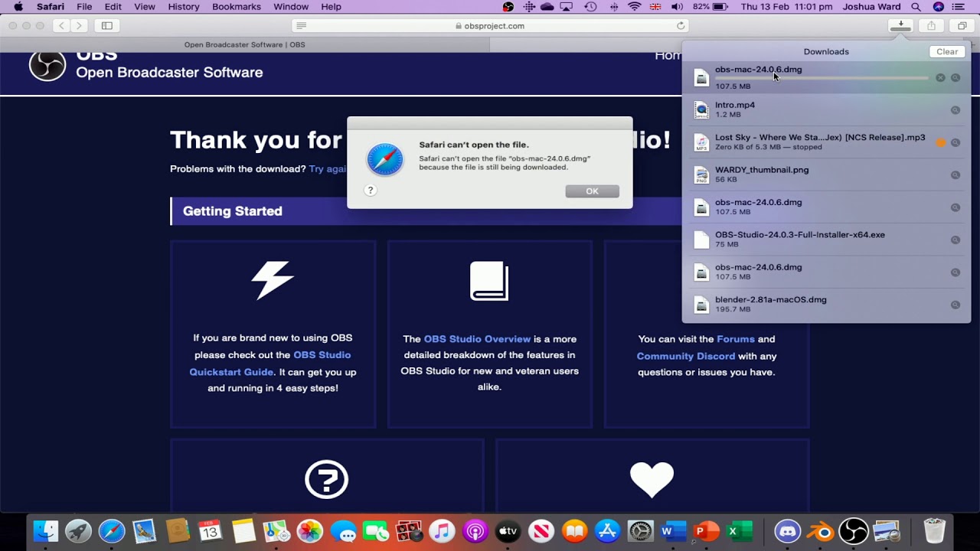The width and height of the screenshot is (980, 551).
Task: Reveal OBS-Studio-24.0.3-Full-Installer-x64.exe in Finder
Action: [955, 240]
